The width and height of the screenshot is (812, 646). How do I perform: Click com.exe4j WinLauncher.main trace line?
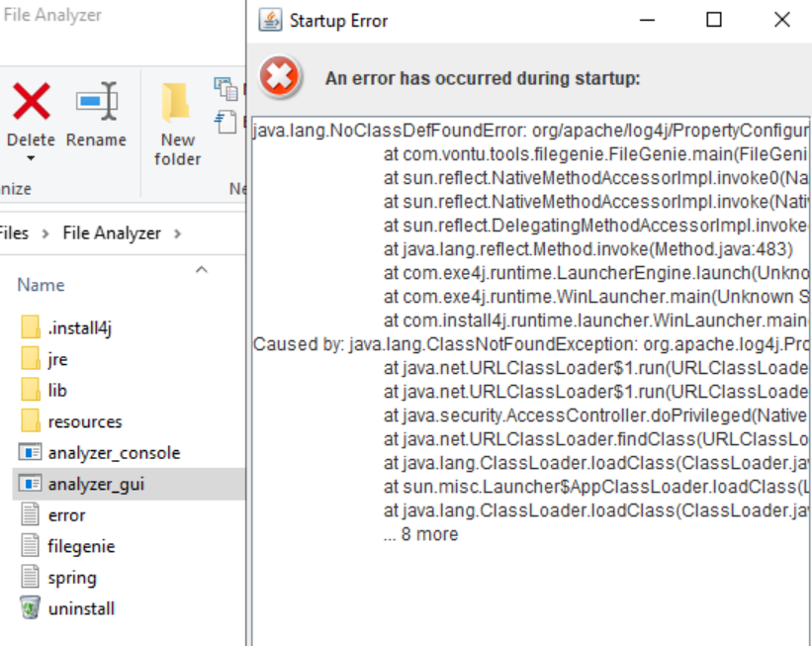pyautogui.click(x=596, y=297)
